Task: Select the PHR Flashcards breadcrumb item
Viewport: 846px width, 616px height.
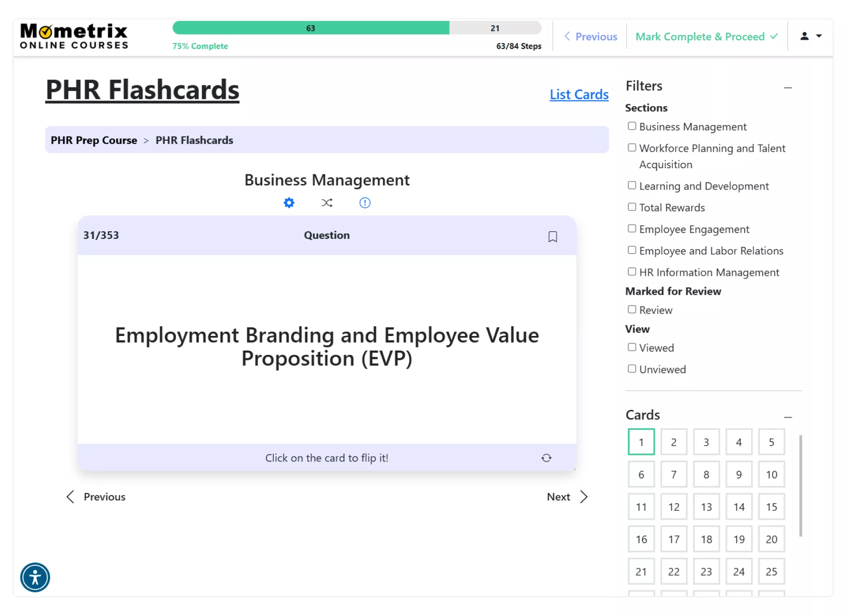Action: pos(194,140)
